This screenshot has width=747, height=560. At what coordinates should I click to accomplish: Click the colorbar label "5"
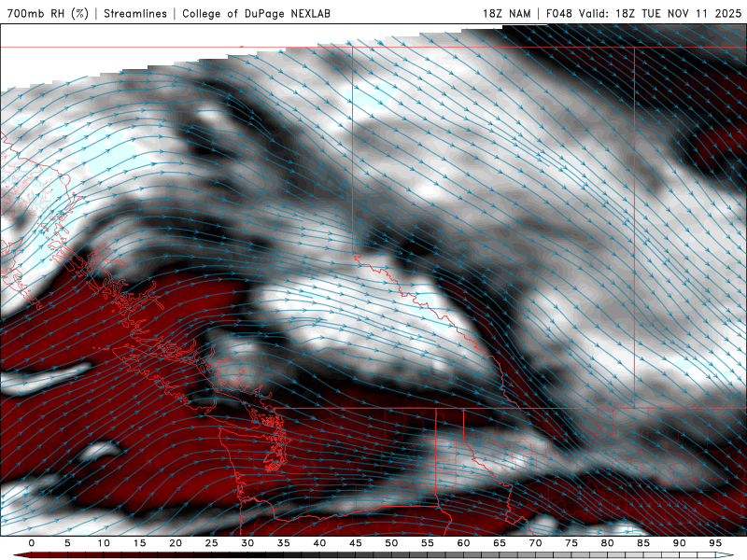point(67,543)
